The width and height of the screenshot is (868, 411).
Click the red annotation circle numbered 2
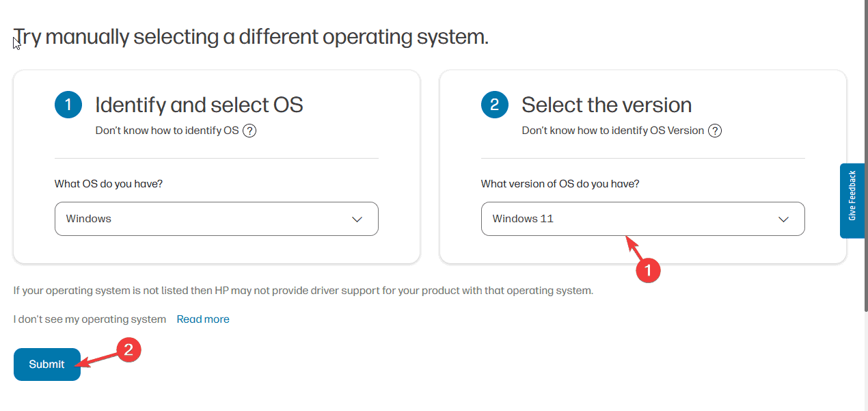pos(128,350)
